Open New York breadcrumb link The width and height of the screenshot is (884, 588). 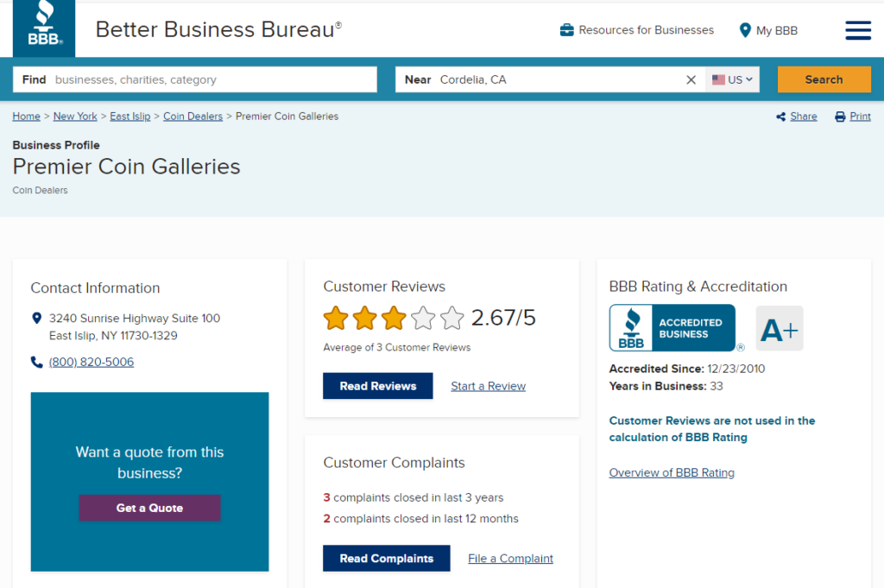pyautogui.click(x=75, y=117)
